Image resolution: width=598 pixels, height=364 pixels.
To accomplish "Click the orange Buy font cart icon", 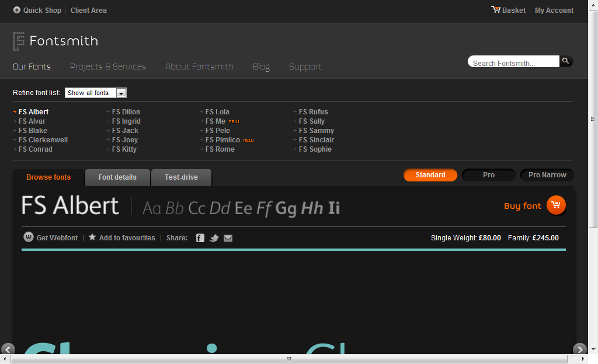I will 556,205.
